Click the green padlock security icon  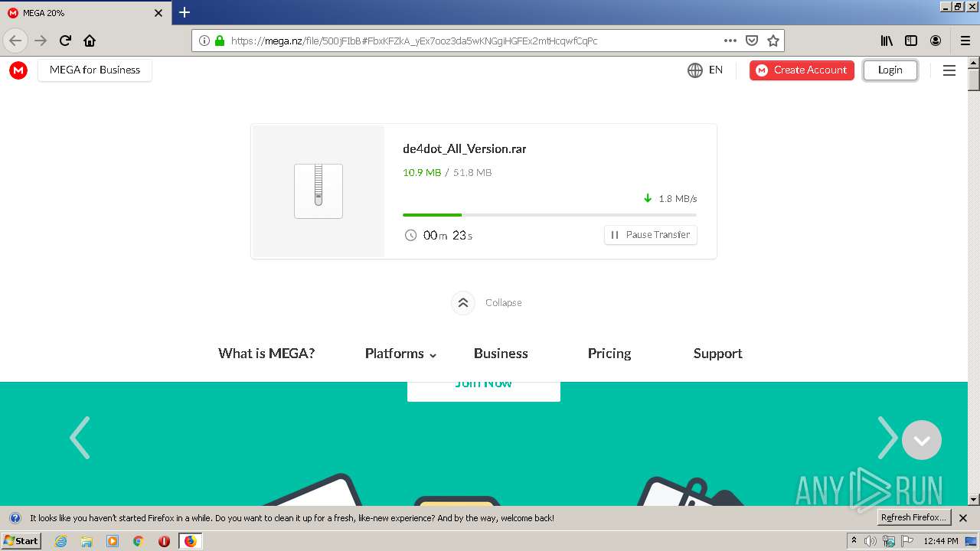(220, 41)
